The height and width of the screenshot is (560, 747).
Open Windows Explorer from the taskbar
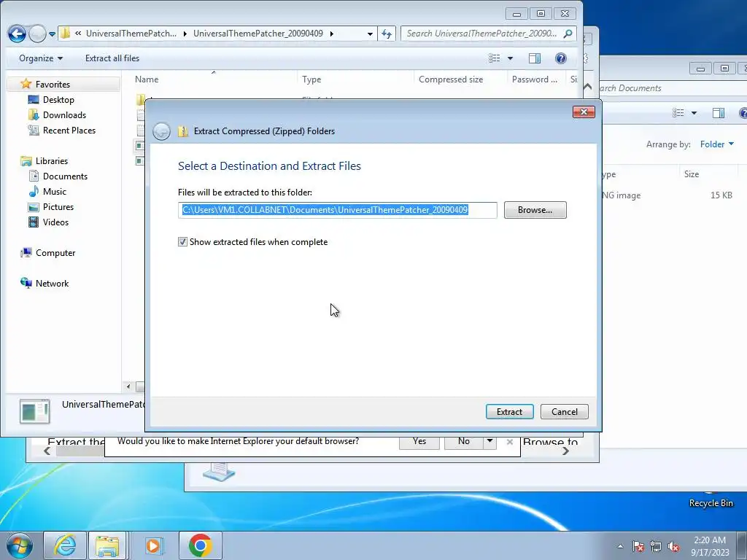107,545
